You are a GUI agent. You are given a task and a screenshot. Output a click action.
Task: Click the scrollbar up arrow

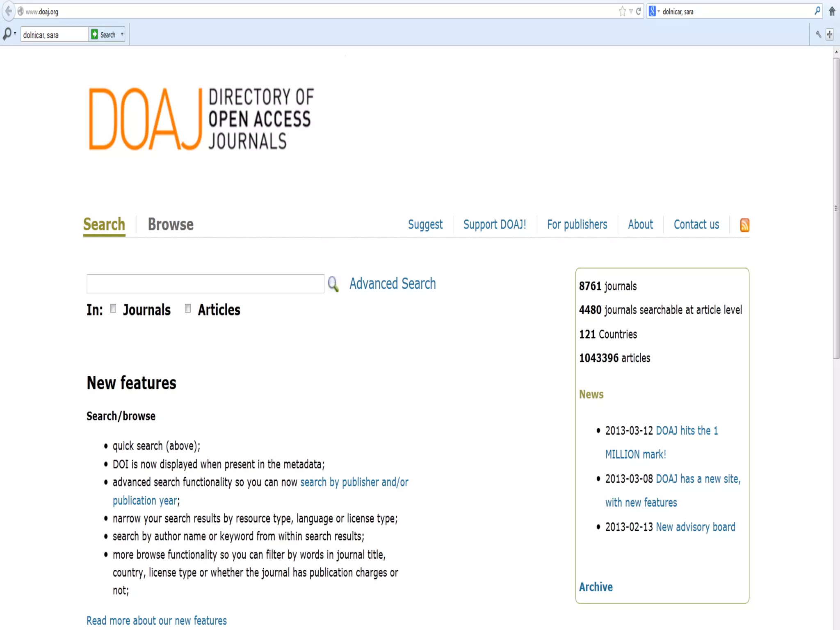point(836,52)
